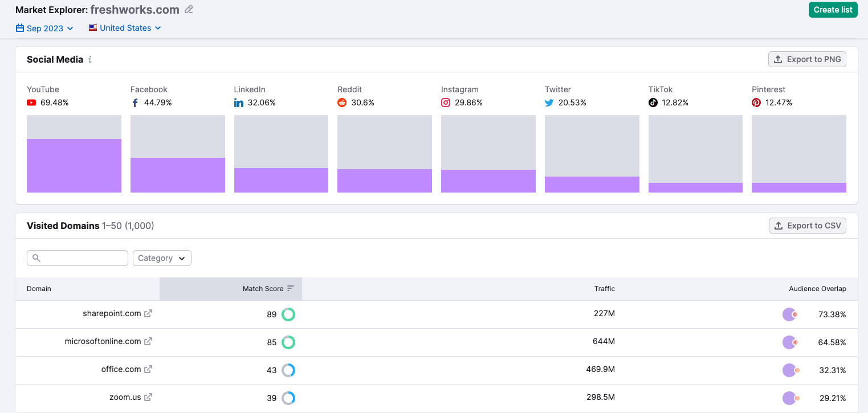The image size is (868, 413).
Task: Click the Instagram logo icon
Action: click(x=446, y=103)
